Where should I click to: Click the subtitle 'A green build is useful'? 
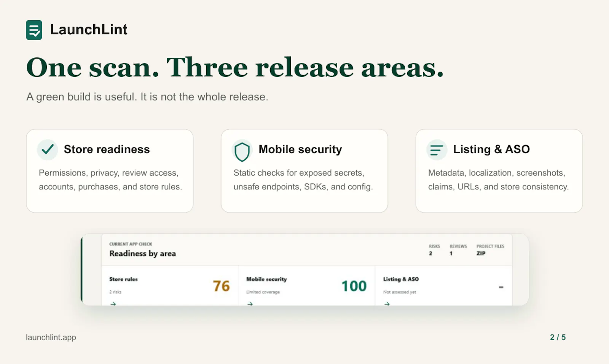pyautogui.click(x=147, y=97)
